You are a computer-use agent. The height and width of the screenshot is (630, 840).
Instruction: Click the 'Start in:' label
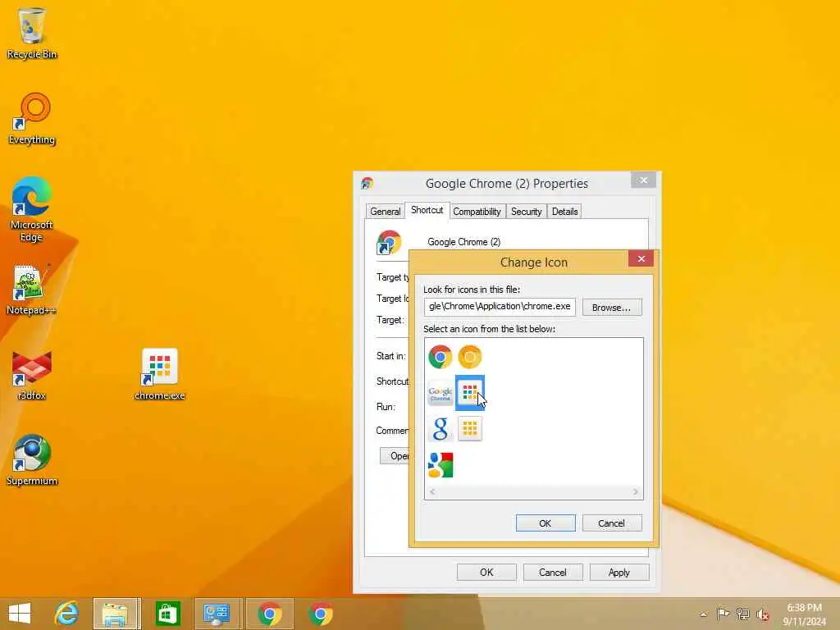click(391, 356)
